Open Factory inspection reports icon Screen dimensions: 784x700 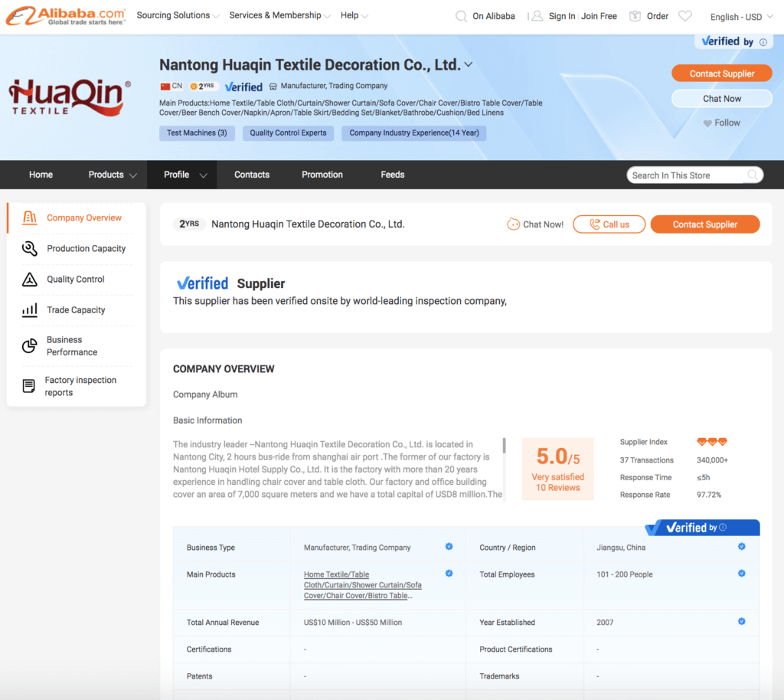coord(29,386)
